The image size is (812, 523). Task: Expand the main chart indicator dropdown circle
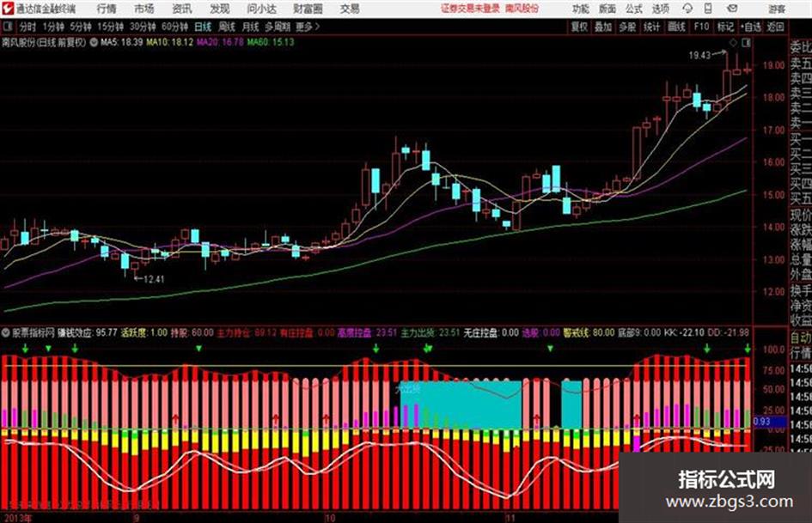click(x=94, y=42)
